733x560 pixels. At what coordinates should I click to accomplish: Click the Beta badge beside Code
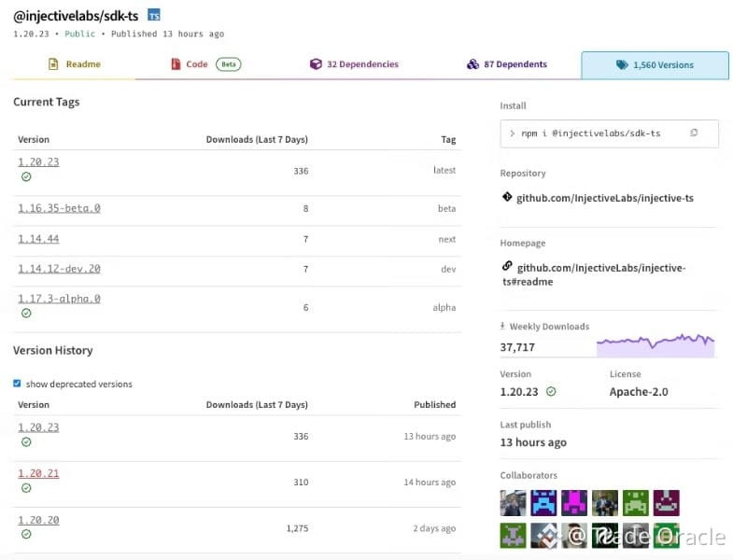[228, 64]
